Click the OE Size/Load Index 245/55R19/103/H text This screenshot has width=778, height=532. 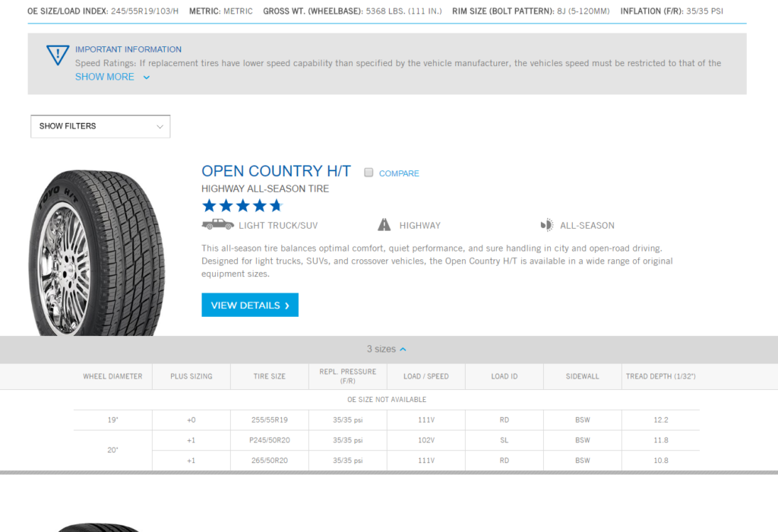click(x=103, y=11)
